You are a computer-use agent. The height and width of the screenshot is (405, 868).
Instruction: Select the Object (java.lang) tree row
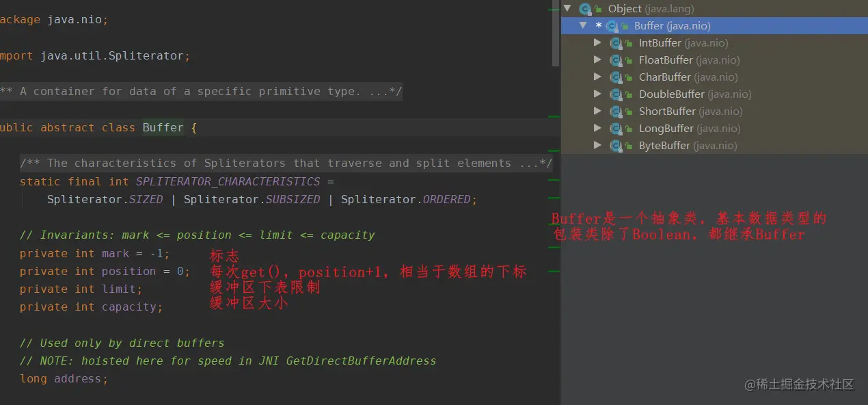pyautogui.click(x=714, y=9)
